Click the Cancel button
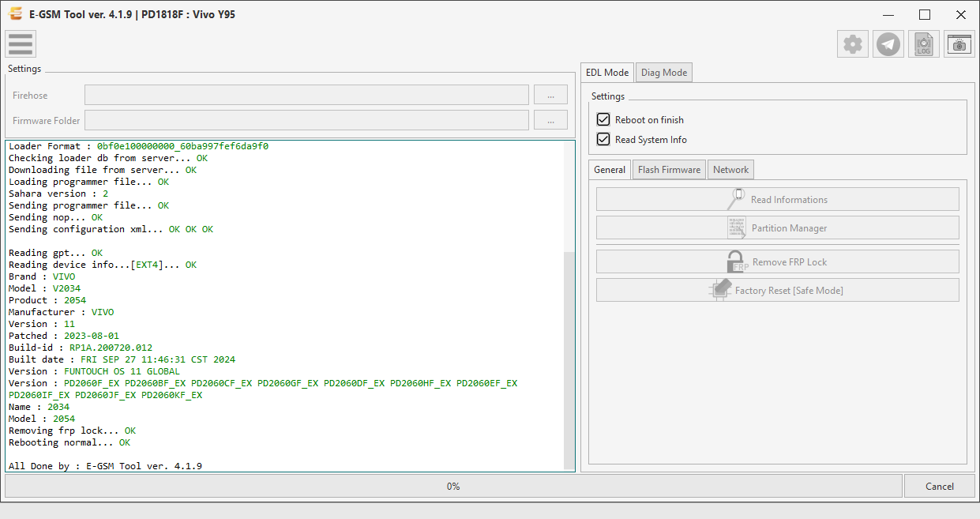 pos(940,486)
